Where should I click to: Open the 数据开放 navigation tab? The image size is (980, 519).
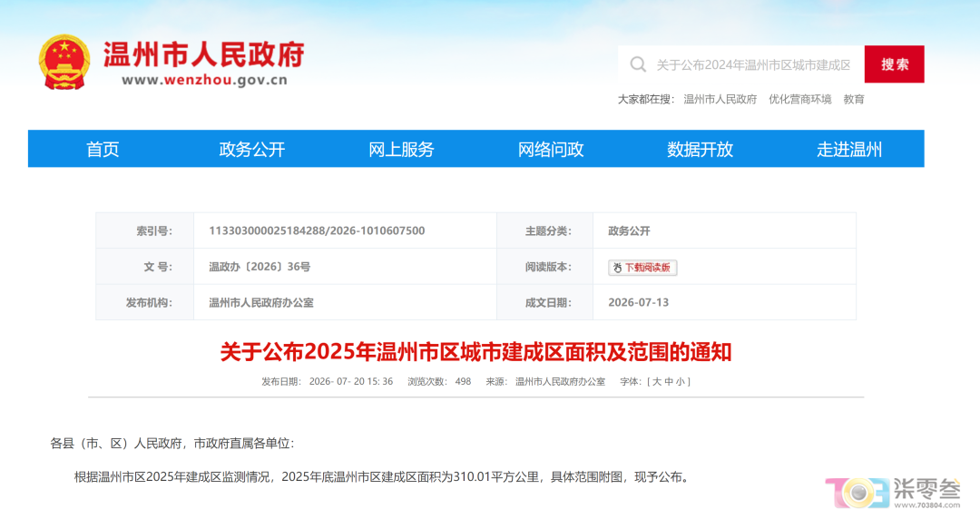(x=700, y=149)
